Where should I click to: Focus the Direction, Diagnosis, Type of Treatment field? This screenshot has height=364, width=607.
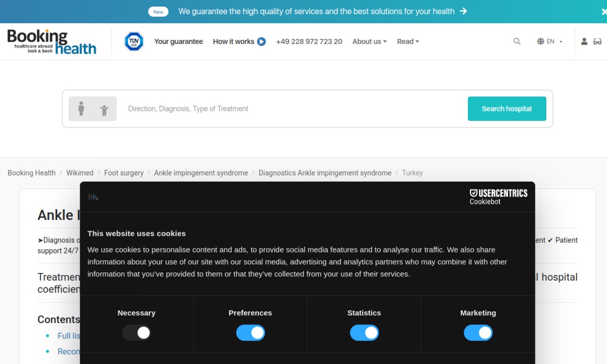pos(294,109)
